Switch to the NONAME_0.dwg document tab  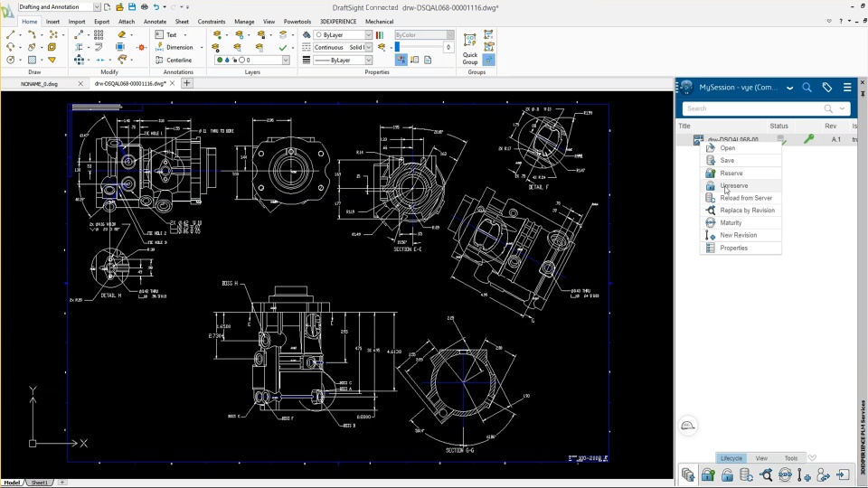39,83
